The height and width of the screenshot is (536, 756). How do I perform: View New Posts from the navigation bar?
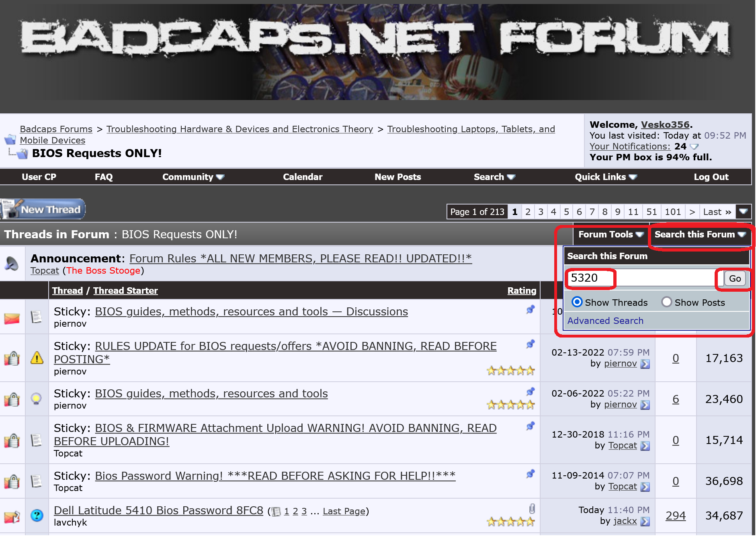[x=398, y=177]
